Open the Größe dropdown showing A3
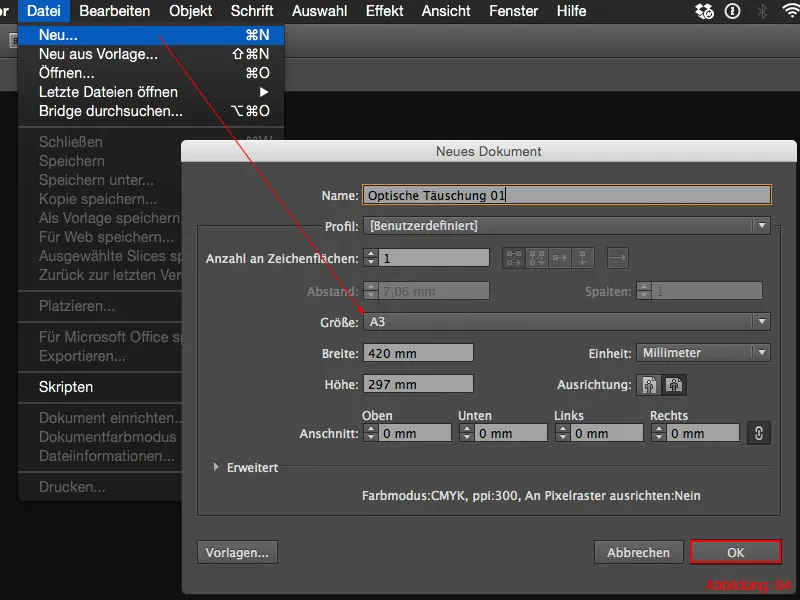This screenshot has width=800, height=600. click(566, 321)
